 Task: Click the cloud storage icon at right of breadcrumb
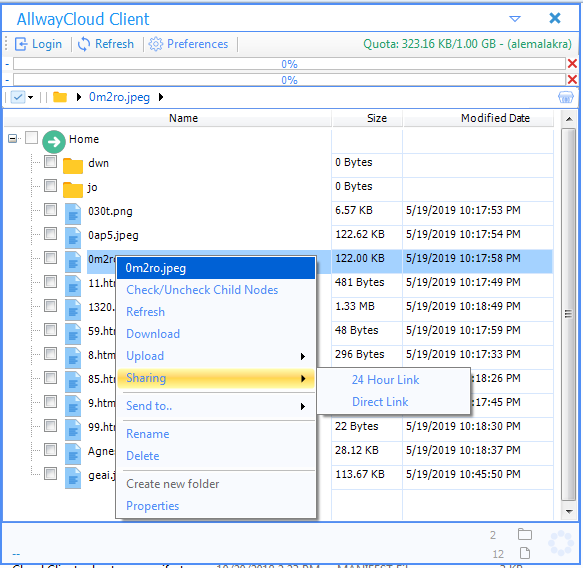tap(566, 97)
